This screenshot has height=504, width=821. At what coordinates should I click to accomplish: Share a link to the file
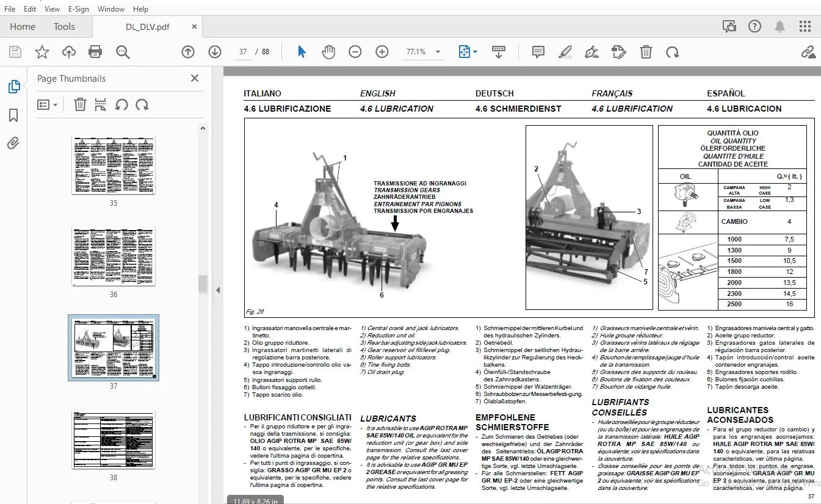tap(808, 52)
